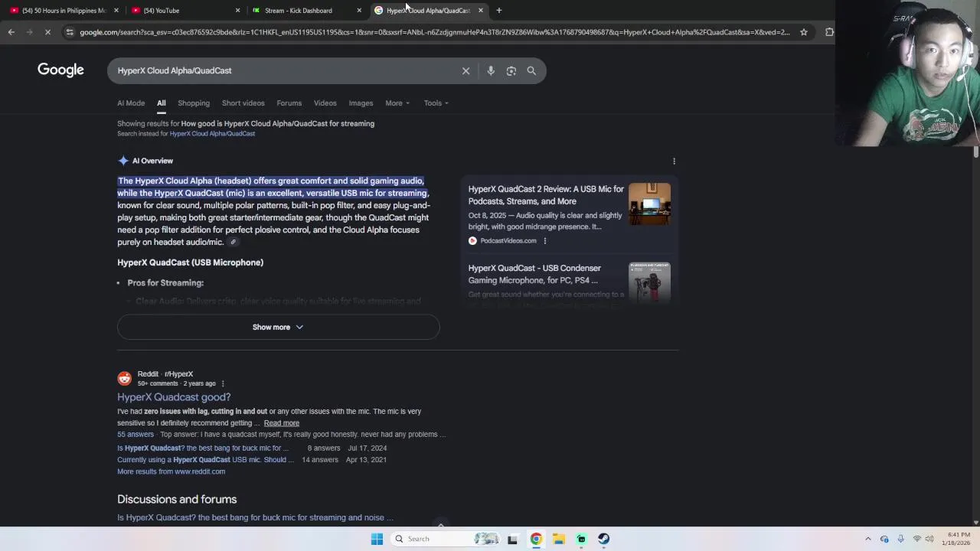Click the browser back arrow
The image size is (980, 551).
[11, 32]
